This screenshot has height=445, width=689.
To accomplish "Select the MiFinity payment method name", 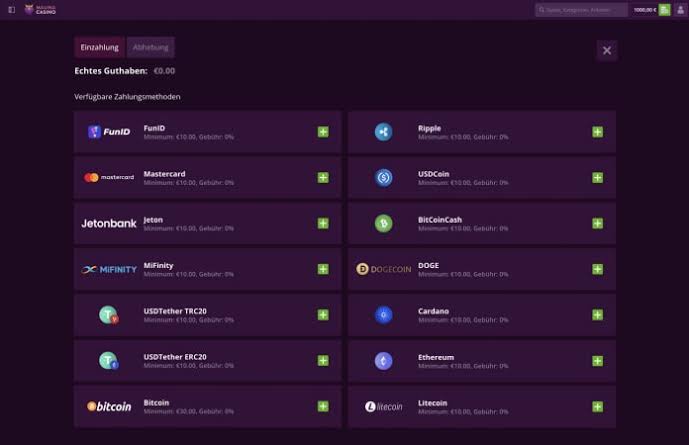I will click(x=158, y=265).
